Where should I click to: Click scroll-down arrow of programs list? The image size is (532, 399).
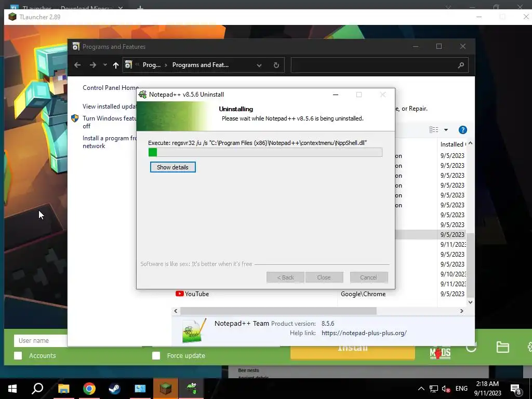470,302
